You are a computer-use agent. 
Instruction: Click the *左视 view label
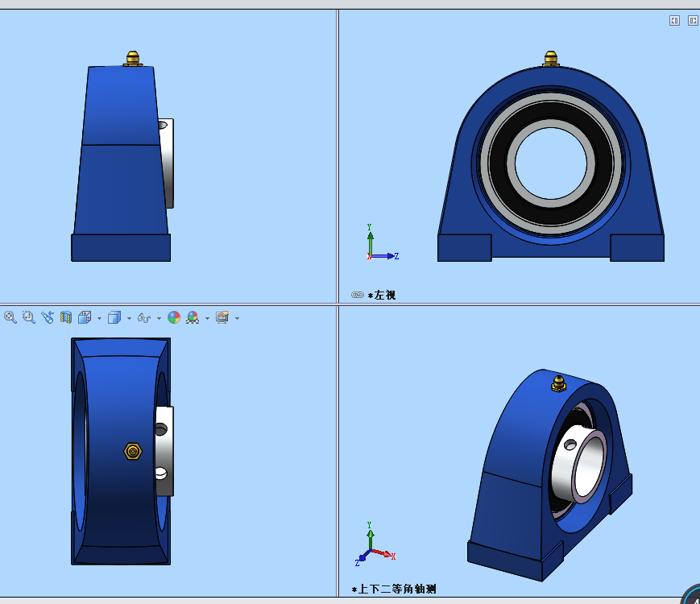(x=382, y=295)
